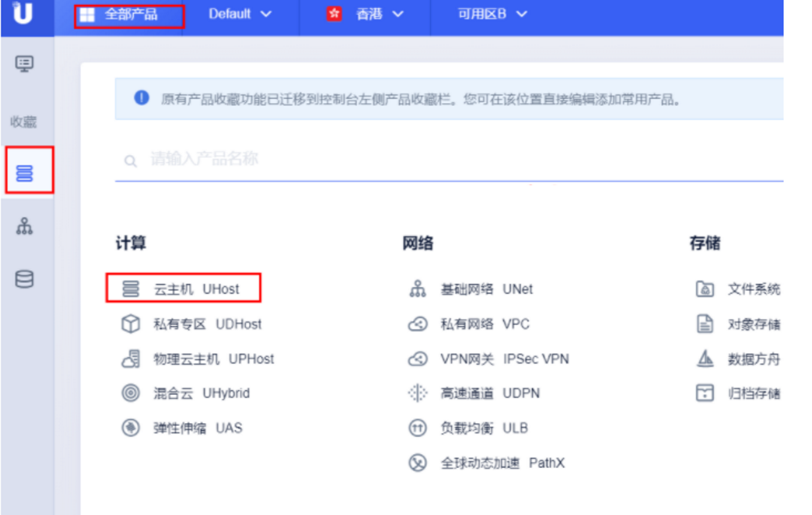
Task: Click the 网络 category heading
Action: (418, 242)
